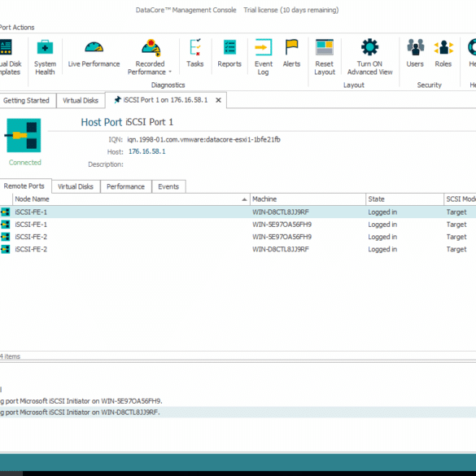The width and height of the screenshot is (476, 476).
Task: Open the Tasks list
Action: 195,53
